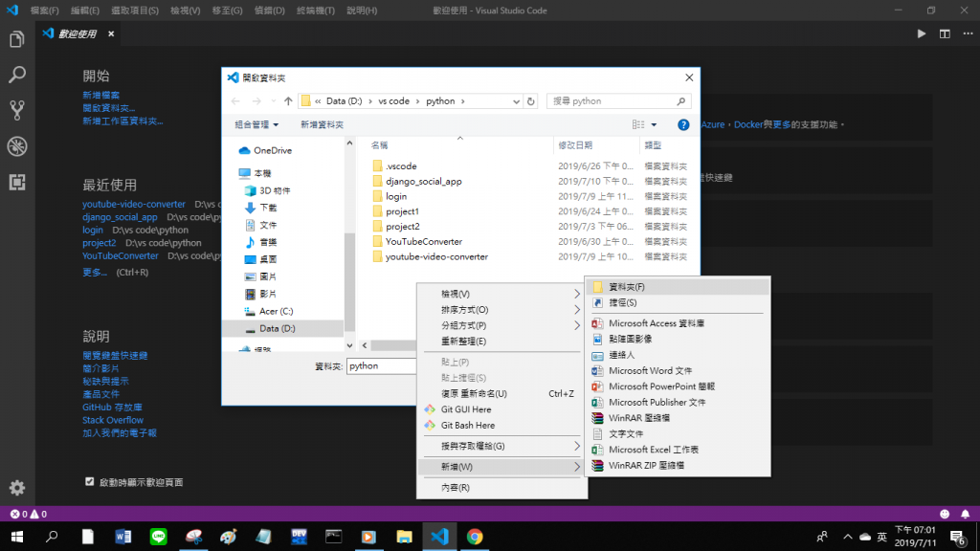Click 重新整理(E) in context menu

point(501,342)
